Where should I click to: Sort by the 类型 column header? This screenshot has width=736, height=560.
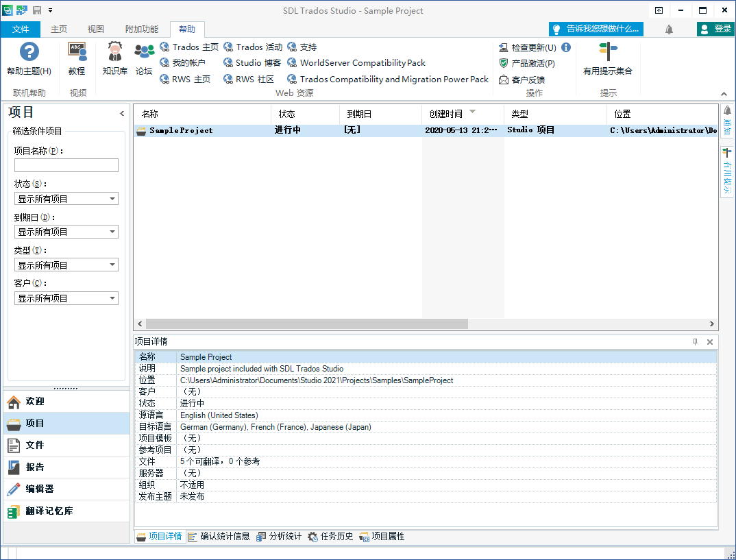[555, 114]
